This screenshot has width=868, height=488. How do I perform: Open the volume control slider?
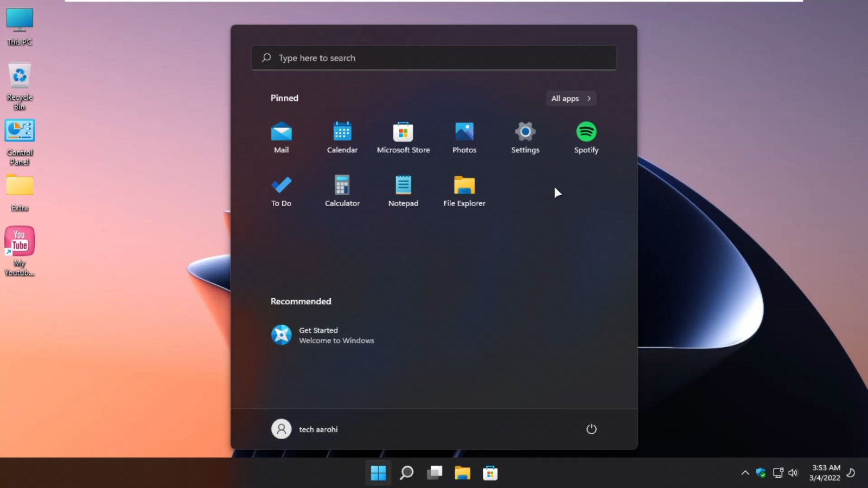(x=793, y=472)
